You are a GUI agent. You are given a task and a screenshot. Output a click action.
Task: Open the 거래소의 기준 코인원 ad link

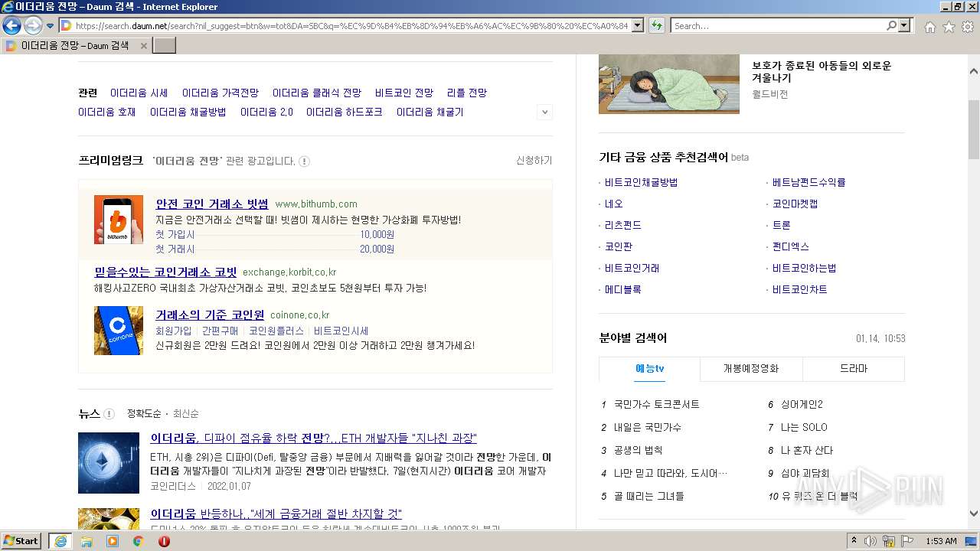210,315
